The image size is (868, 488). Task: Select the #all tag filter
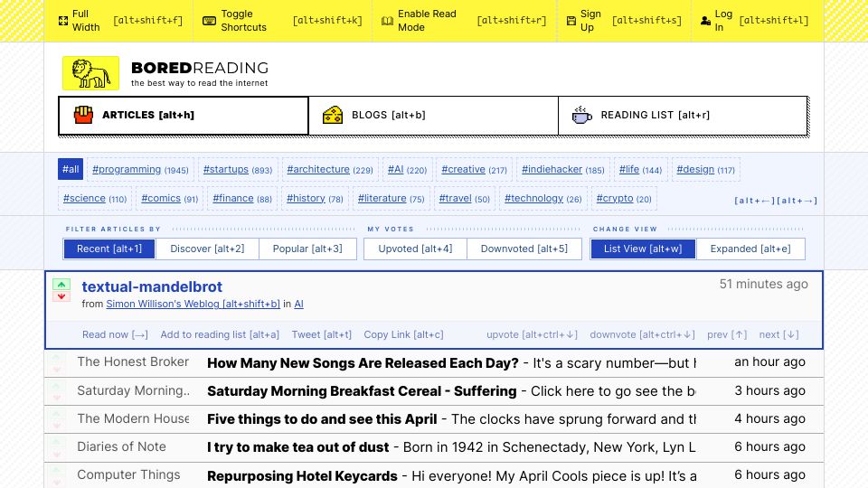71,169
